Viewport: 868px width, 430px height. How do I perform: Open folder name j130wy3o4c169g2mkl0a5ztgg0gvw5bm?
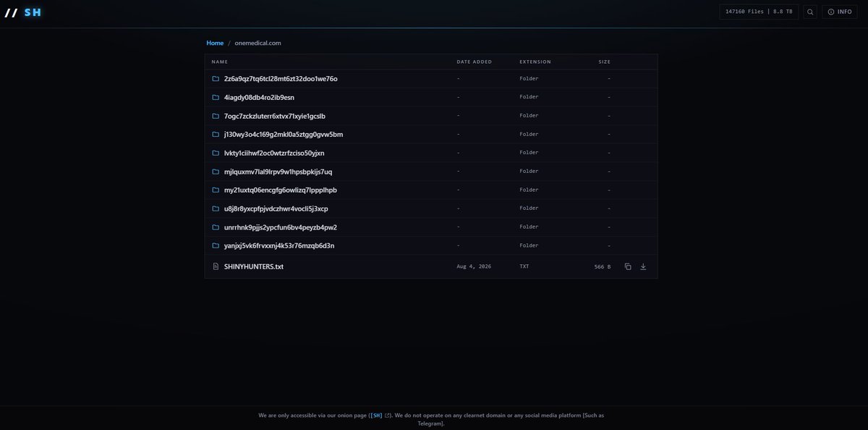coord(284,134)
